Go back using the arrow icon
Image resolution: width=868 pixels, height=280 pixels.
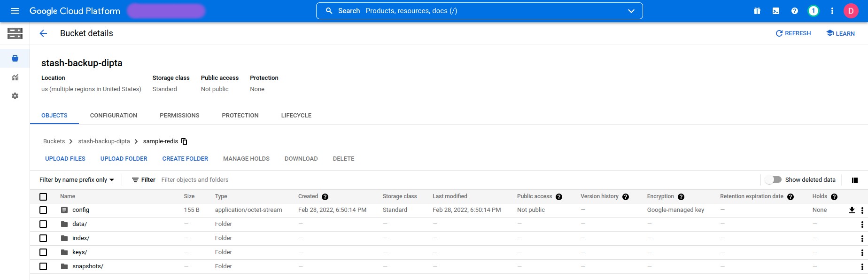[x=43, y=33]
